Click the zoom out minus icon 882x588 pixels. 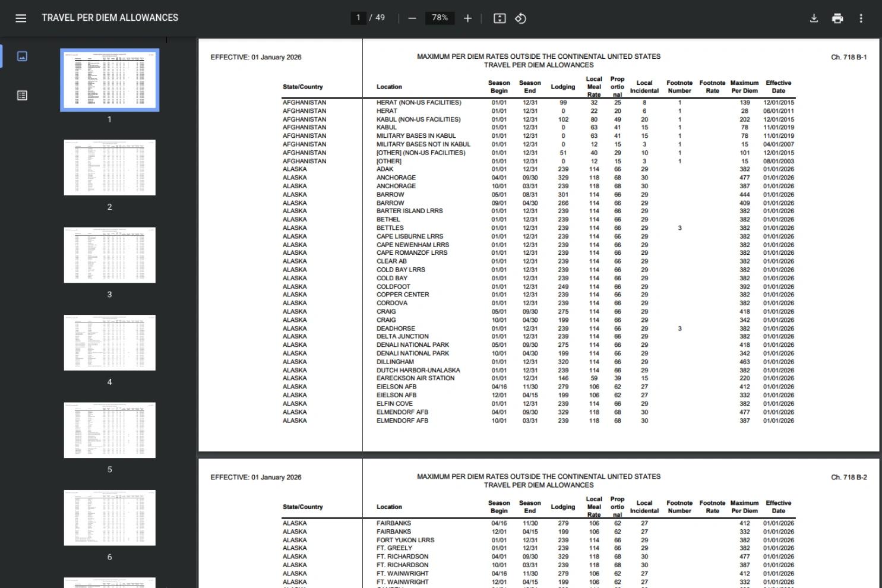[412, 18]
